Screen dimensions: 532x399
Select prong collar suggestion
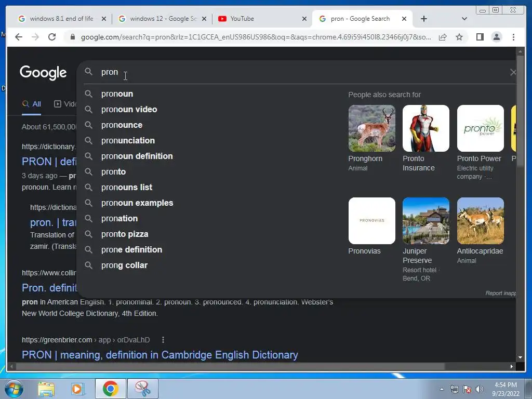point(124,265)
